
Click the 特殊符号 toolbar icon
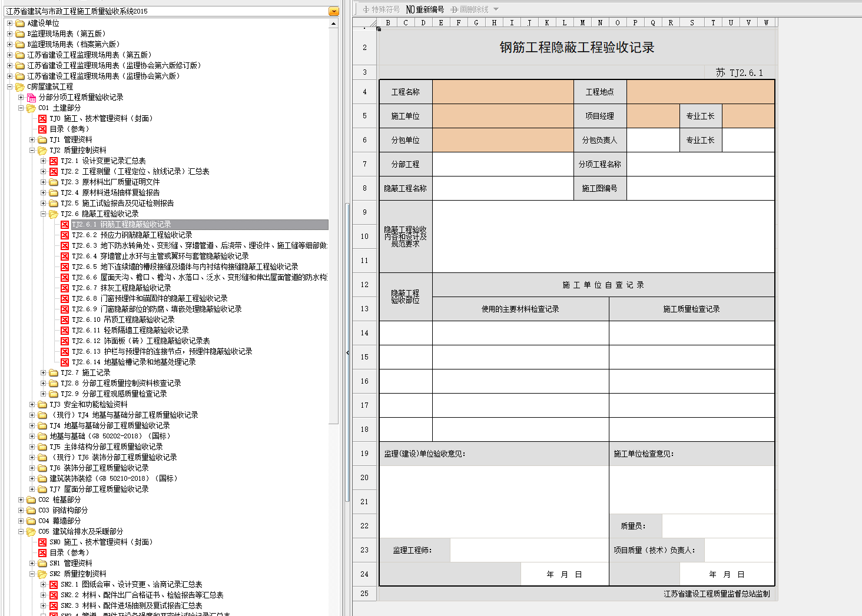pyautogui.click(x=366, y=9)
